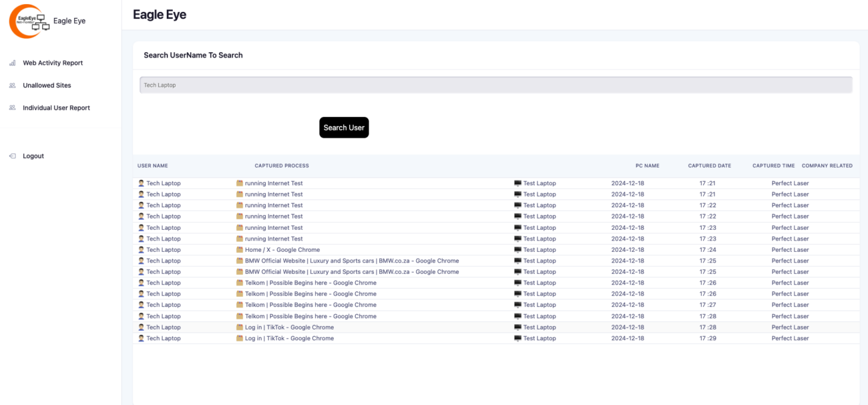Screen dimensions: 868x405
Task: Click the USER NAME column header
Action: pyautogui.click(x=153, y=166)
